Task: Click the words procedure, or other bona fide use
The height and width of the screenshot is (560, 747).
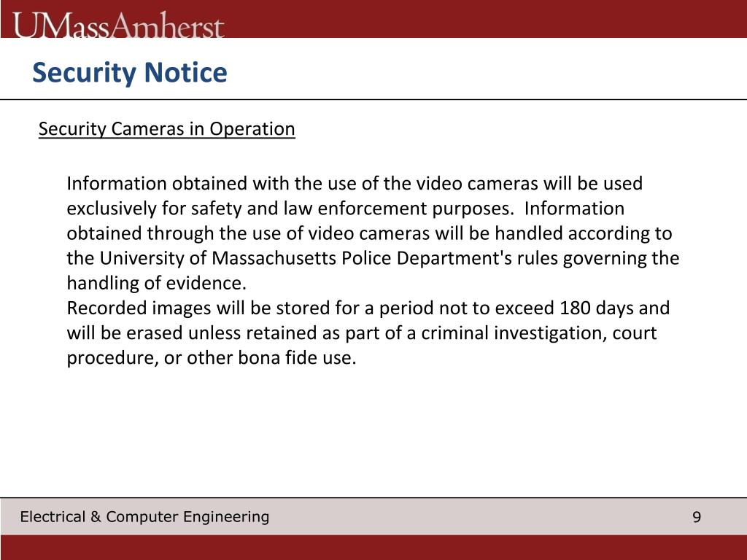Action: pos(212,357)
